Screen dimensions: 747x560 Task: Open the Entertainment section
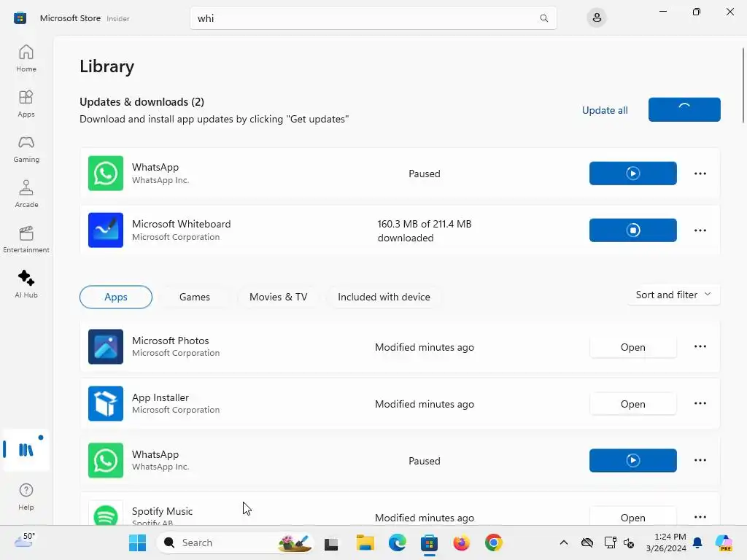point(26,239)
